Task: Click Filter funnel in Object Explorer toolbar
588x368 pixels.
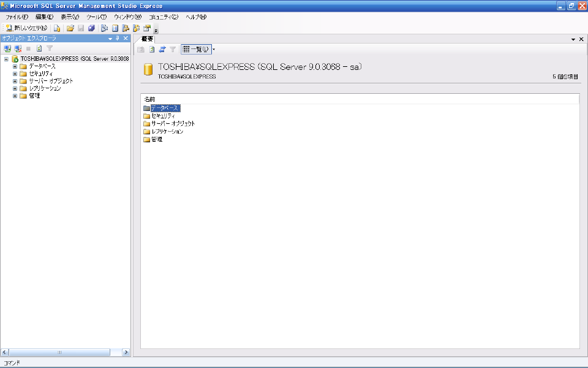Action: click(50, 48)
